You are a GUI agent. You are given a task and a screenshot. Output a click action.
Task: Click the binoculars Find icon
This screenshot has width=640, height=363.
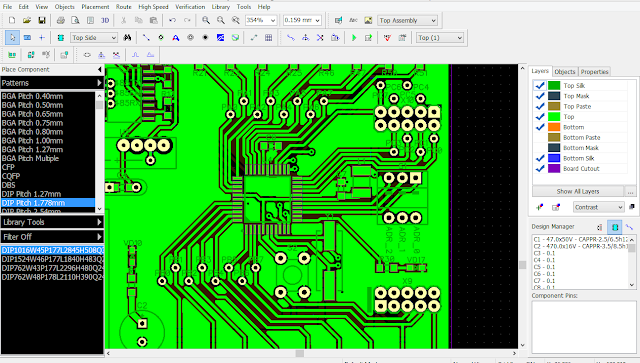(x=127, y=38)
